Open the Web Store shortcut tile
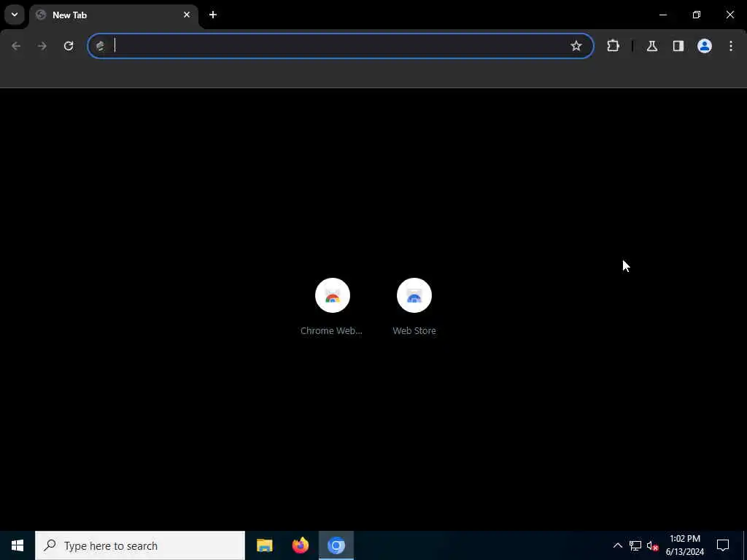Screen dimensions: 747x560 click(x=414, y=307)
